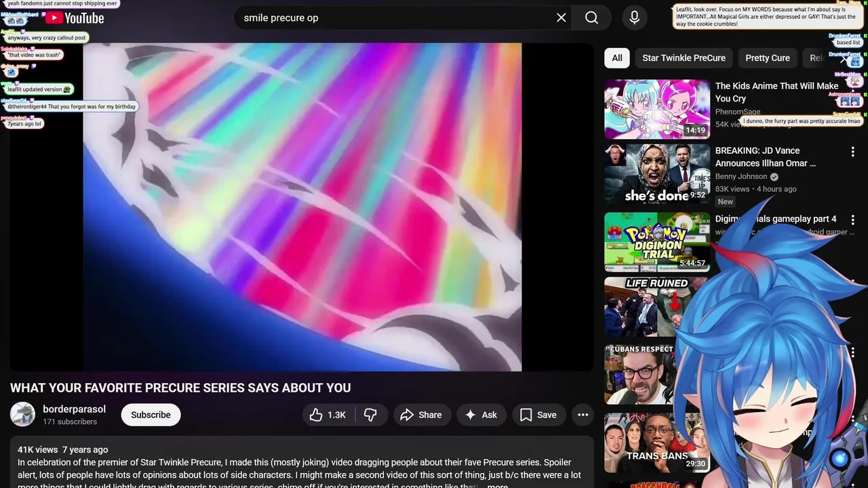Open the menu for the Benny Johnson video

pyautogui.click(x=852, y=152)
